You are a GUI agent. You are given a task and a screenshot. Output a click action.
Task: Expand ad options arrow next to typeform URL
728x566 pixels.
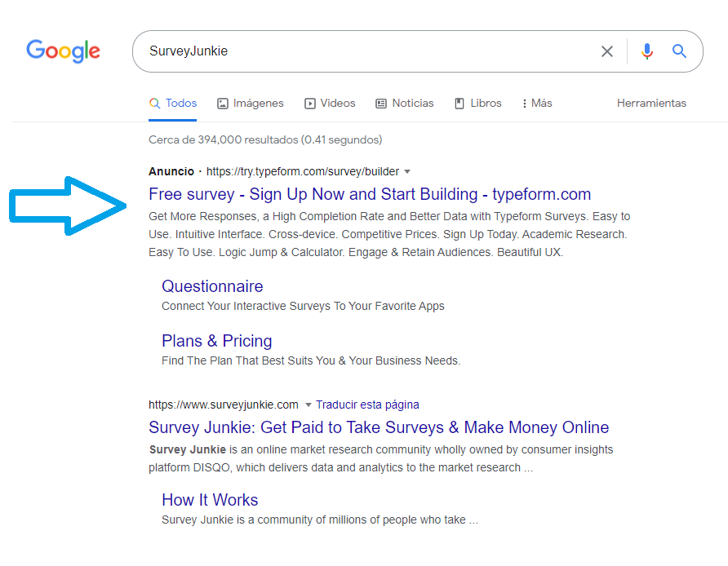[x=407, y=171]
